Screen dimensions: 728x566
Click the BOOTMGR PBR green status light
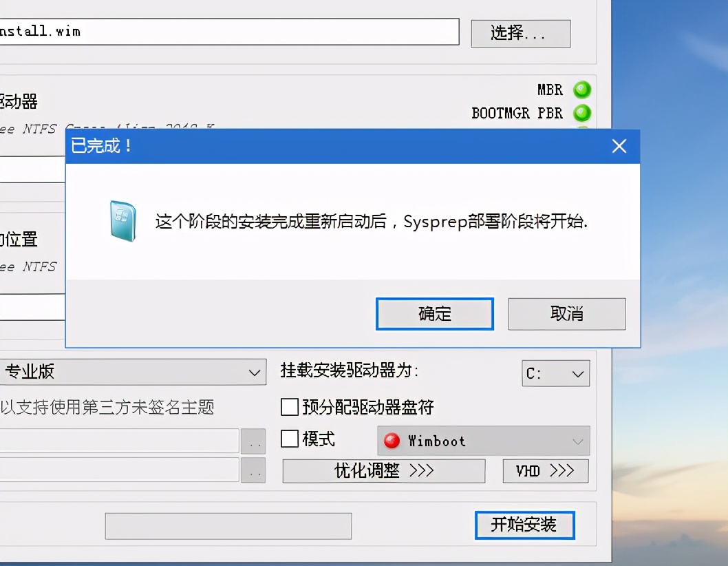(x=581, y=113)
